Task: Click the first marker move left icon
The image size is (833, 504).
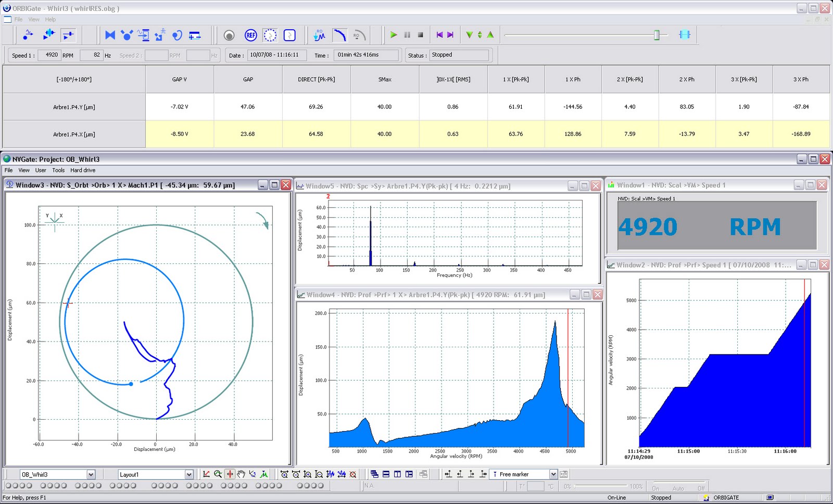Action: point(448,474)
